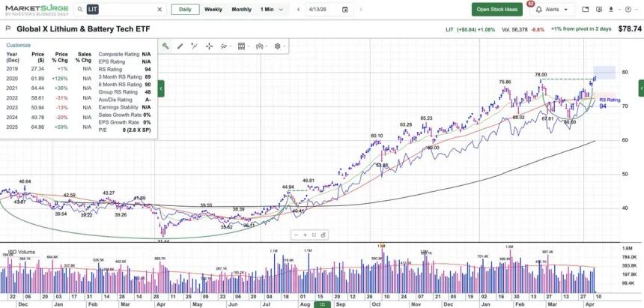Click the Group RS Rating 48 value
Viewport: 644px width, 308px height.
[148, 92]
